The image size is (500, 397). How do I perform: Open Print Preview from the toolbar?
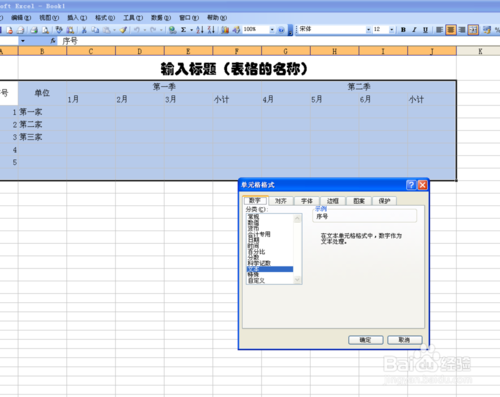[45, 30]
